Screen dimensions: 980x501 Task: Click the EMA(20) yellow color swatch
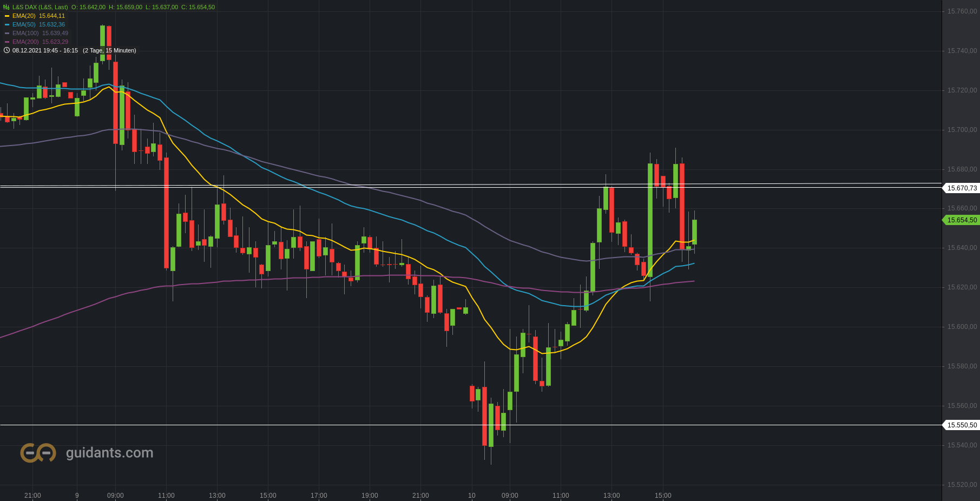pos(8,16)
